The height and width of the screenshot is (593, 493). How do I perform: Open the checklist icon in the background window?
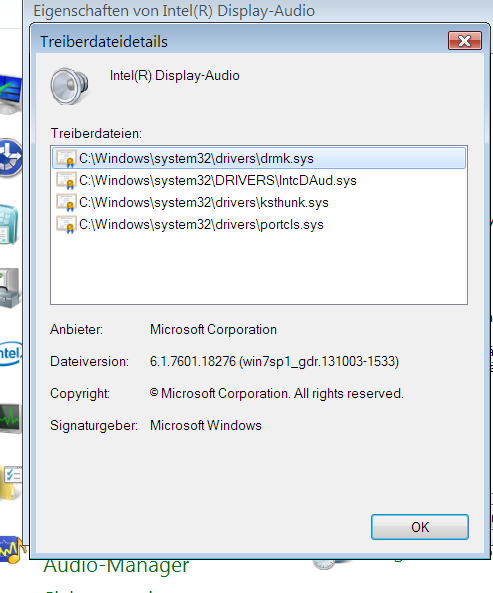11,483
